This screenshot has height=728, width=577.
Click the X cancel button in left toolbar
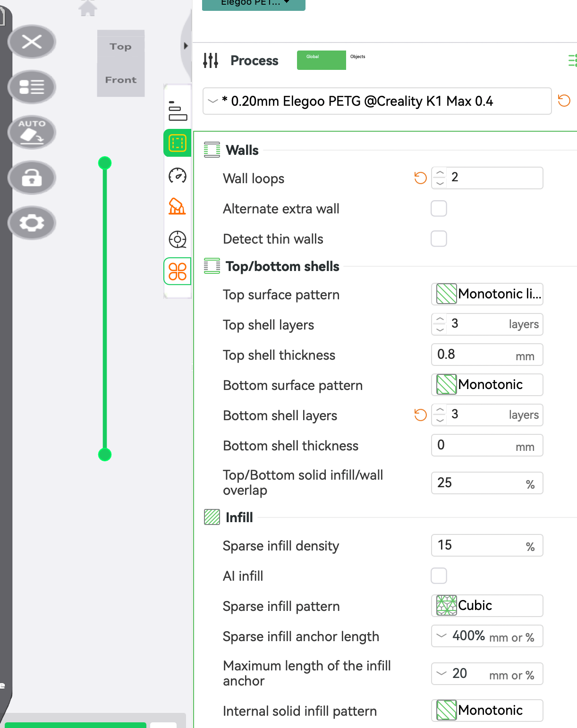coord(32,42)
